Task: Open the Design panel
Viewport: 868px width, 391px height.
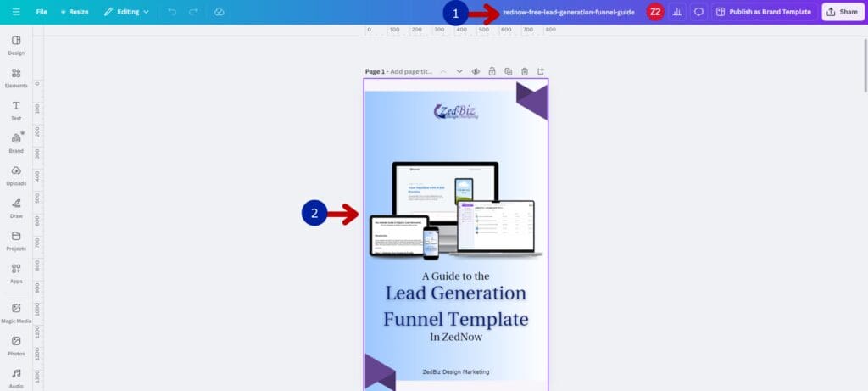Action: click(16, 46)
